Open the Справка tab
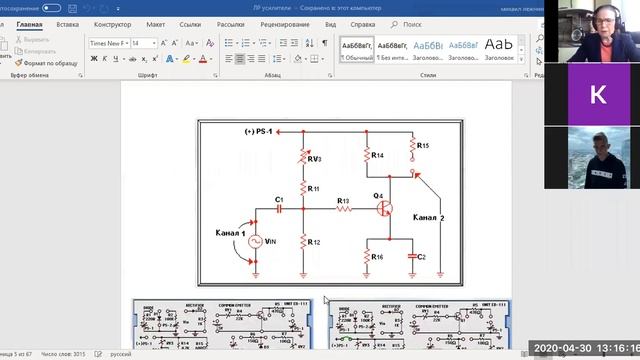This screenshot has width=640, height=360. [x=362, y=24]
